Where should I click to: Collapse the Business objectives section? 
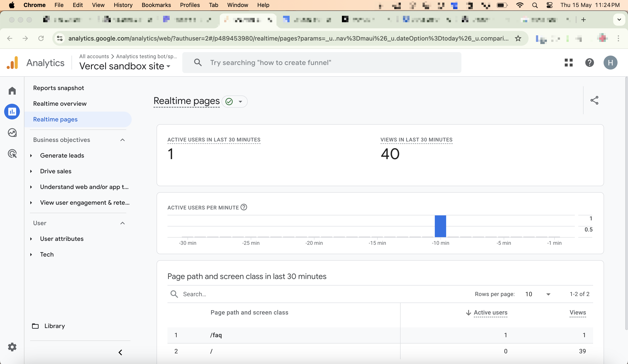pyautogui.click(x=122, y=140)
